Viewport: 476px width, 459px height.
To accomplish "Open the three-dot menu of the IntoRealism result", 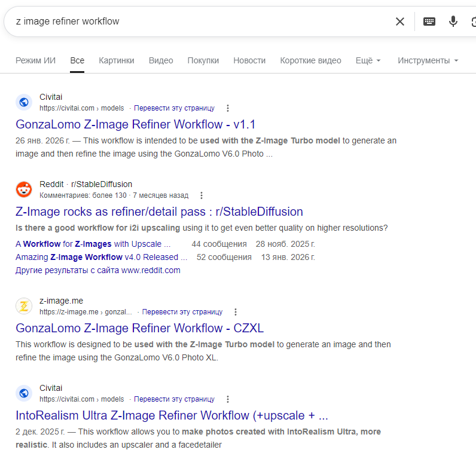I will (228, 399).
